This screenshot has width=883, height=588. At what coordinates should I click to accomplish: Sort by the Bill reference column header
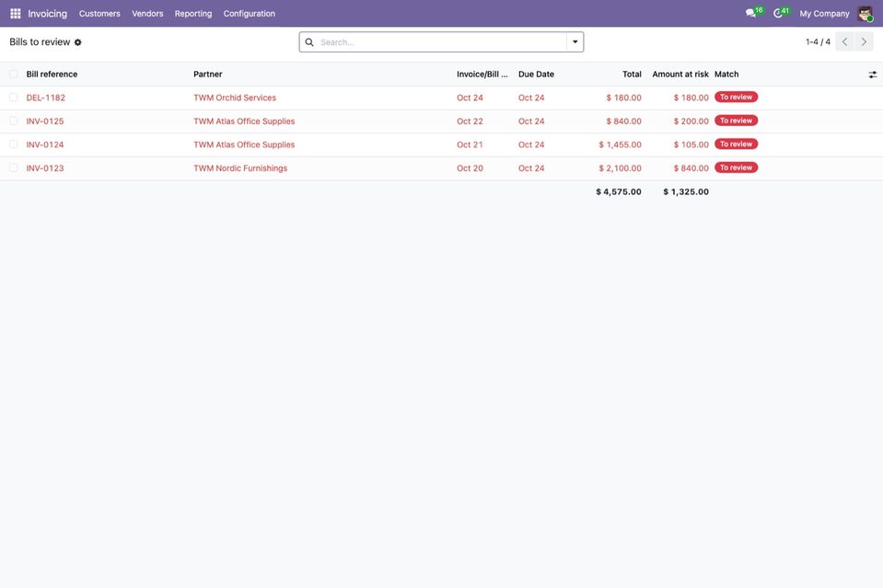coord(52,75)
